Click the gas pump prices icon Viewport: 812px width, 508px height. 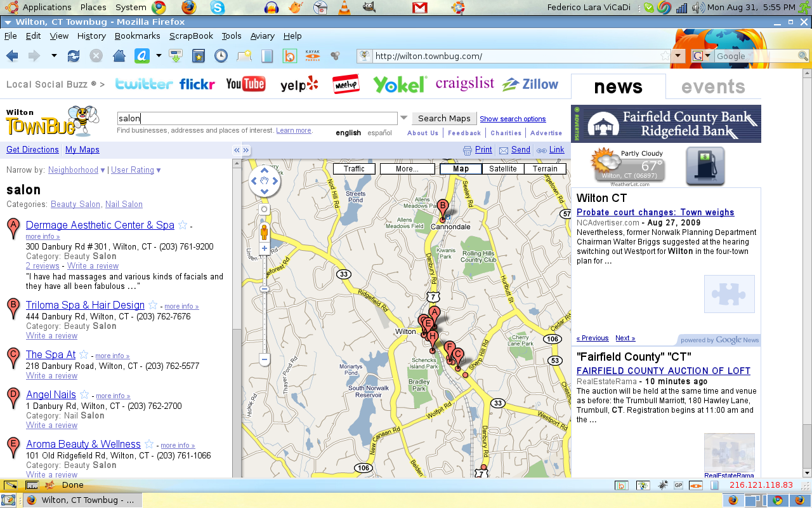pyautogui.click(x=705, y=166)
